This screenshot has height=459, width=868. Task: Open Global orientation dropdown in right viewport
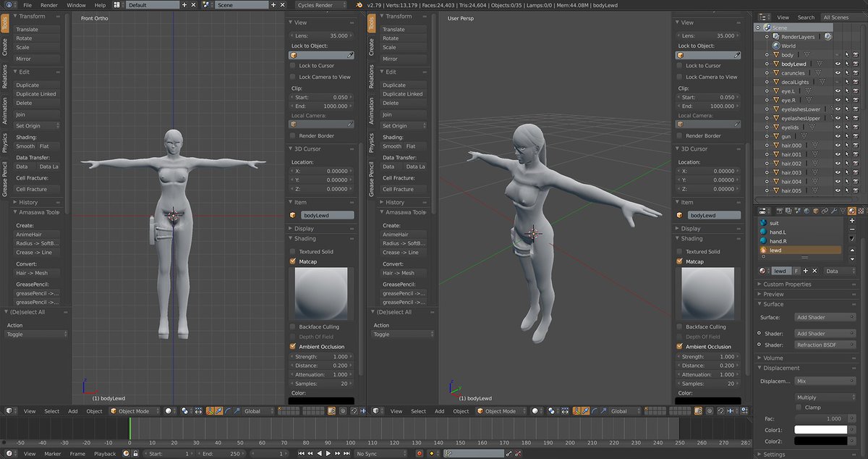click(624, 411)
